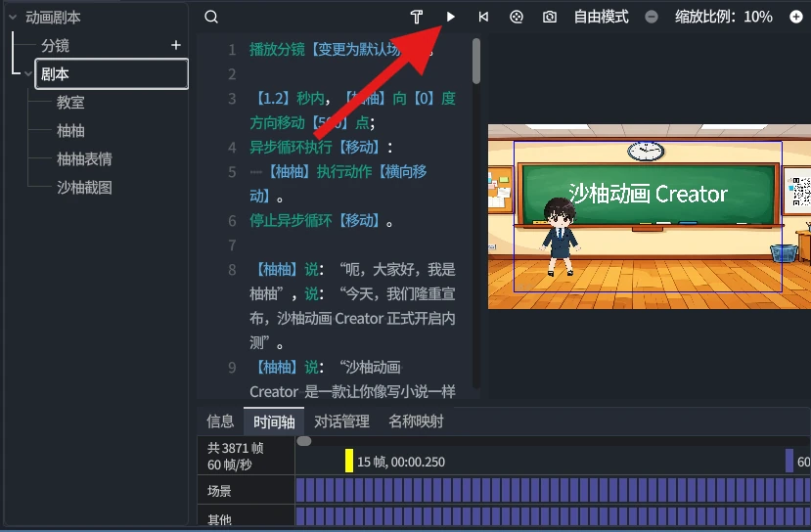Click the blue trash bin in preview
Viewport: 811px width, 532px height.
(x=785, y=253)
